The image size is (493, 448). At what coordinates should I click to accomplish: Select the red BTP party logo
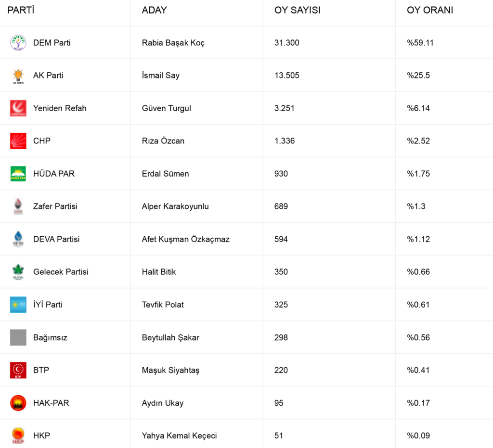point(18,370)
